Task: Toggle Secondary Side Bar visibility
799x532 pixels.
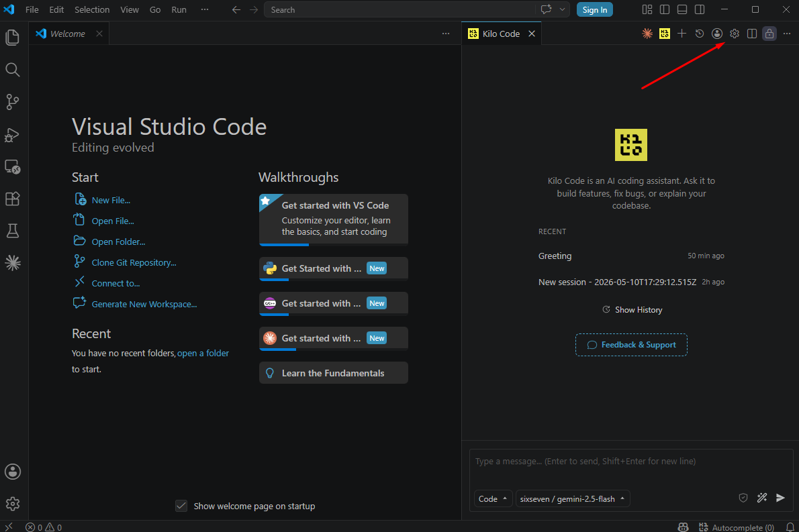Action: pos(700,9)
